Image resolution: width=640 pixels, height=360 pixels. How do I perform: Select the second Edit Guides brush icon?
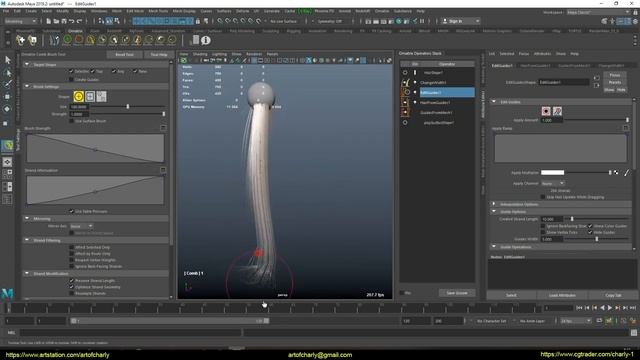pos(557,111)
